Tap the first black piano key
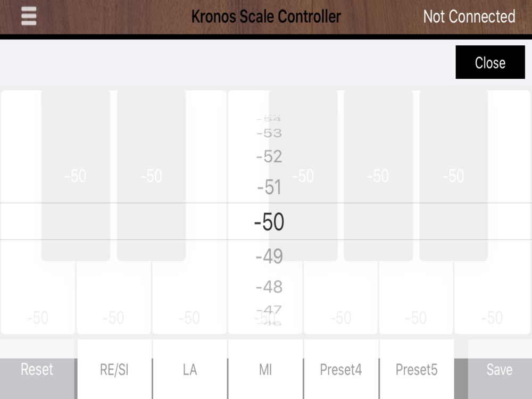This screenshot has width=532, height=399. pyautogui.click(x=76, y=176)
